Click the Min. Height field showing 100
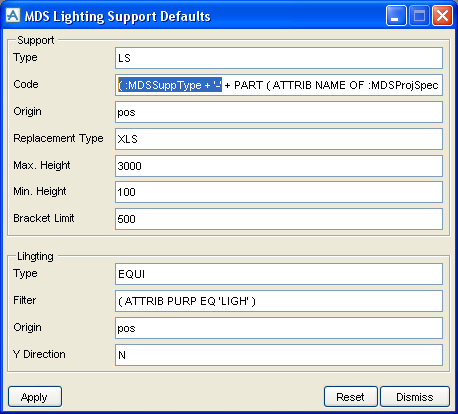Image resolution: width=458 pixels, height=414 pixels. pyautogui.click(x=279, y=192)
